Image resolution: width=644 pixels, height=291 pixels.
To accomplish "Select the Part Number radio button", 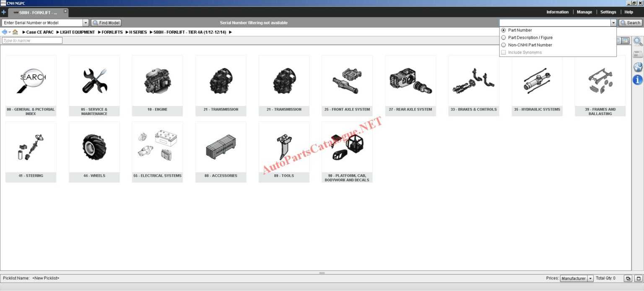I will coord(504,30).
